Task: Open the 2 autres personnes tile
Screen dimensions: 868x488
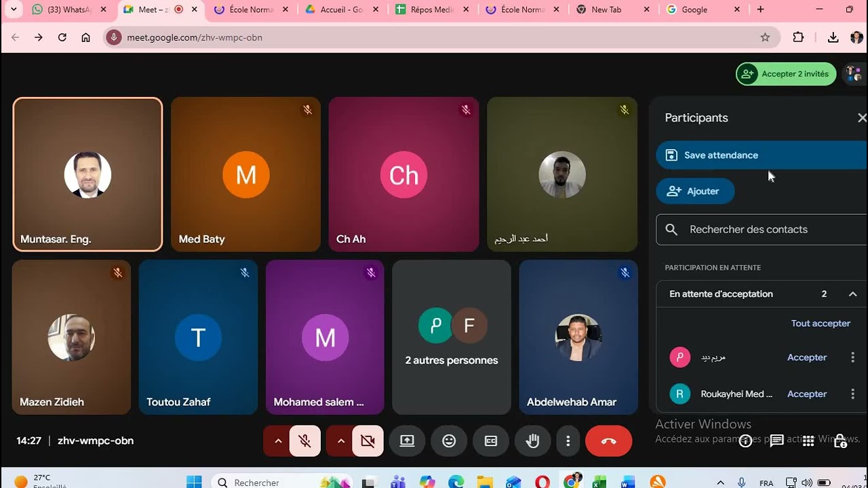Action: tap(452, 337)
